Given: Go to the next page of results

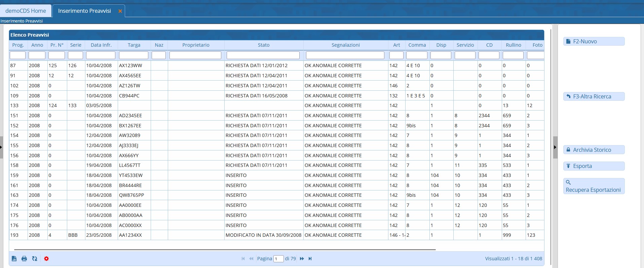Looking at the screenshot, I should tap(302, 259).
